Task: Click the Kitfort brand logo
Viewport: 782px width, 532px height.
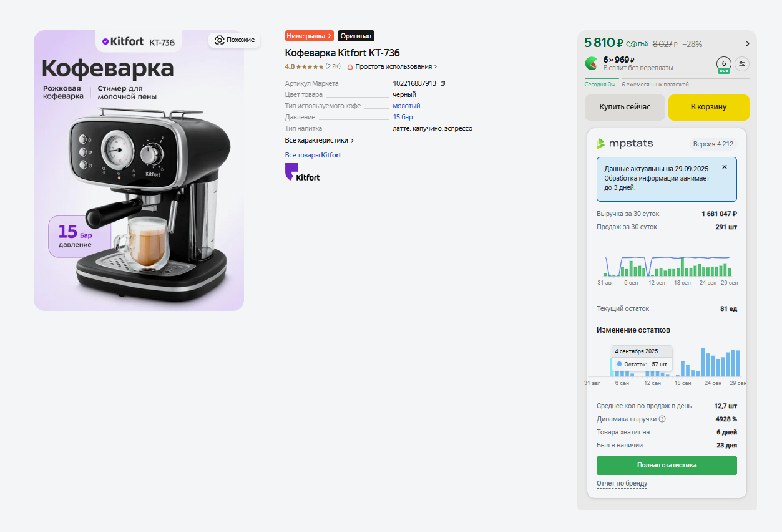Action: coord(302,172)
